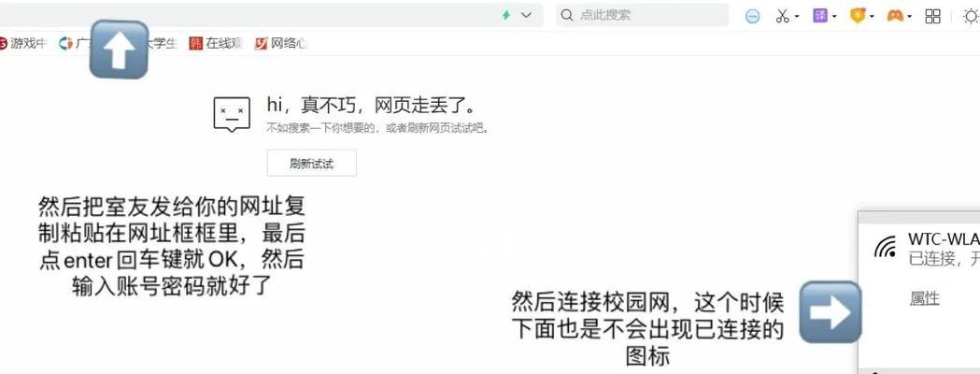
Task: Select the scissors screenshot tool
Action: tap(782, 16)
